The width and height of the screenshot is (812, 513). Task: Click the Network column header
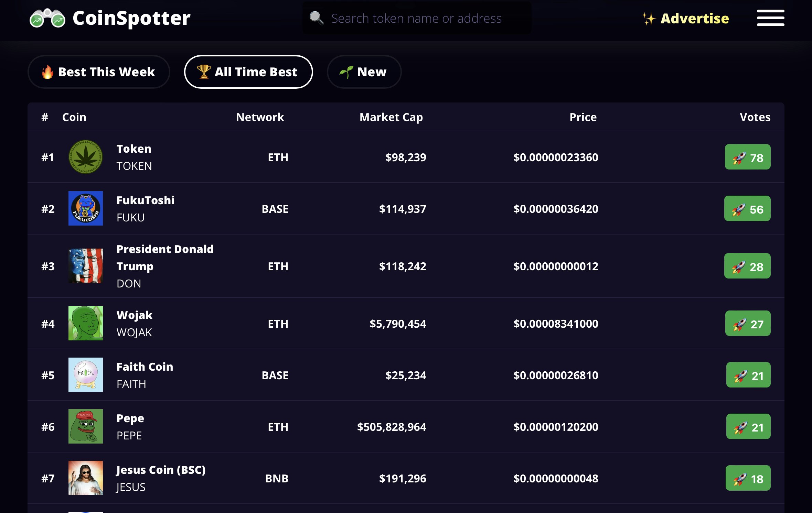tap(260, 117)
